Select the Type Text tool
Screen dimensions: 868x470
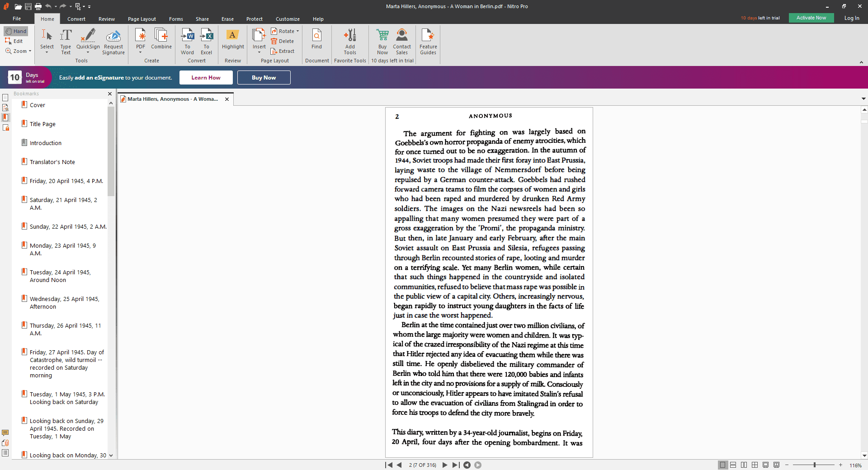click(x=66, y=42)
